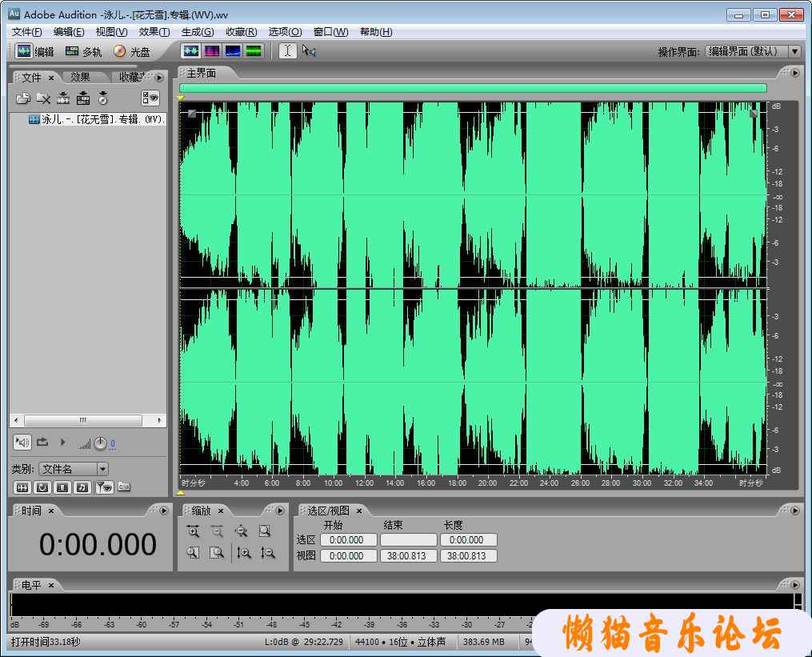Close the 时间 panel tab
Image resolution: width=812 pixels, height=657 pixels.
point(51,511)
